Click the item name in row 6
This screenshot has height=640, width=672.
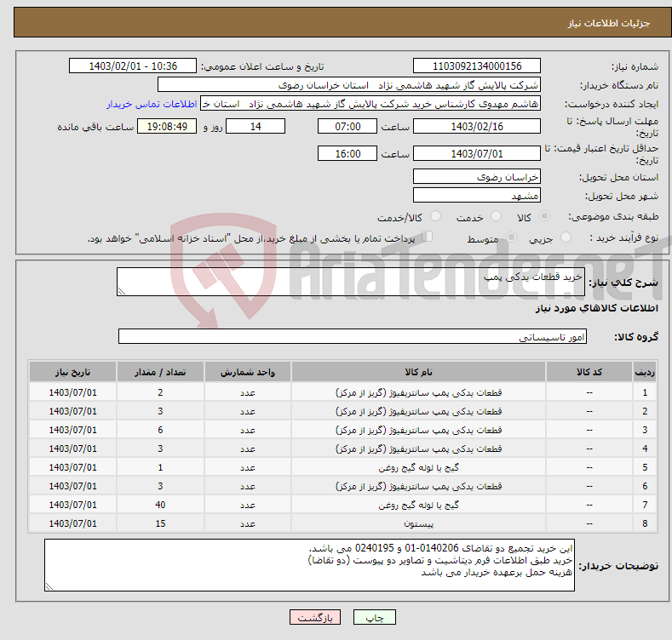418,486
